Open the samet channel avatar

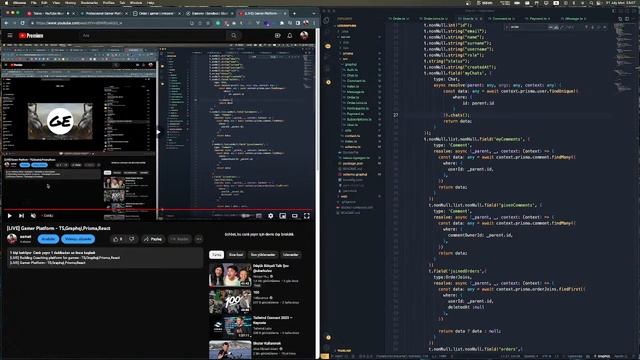click(x=12, y=238)
